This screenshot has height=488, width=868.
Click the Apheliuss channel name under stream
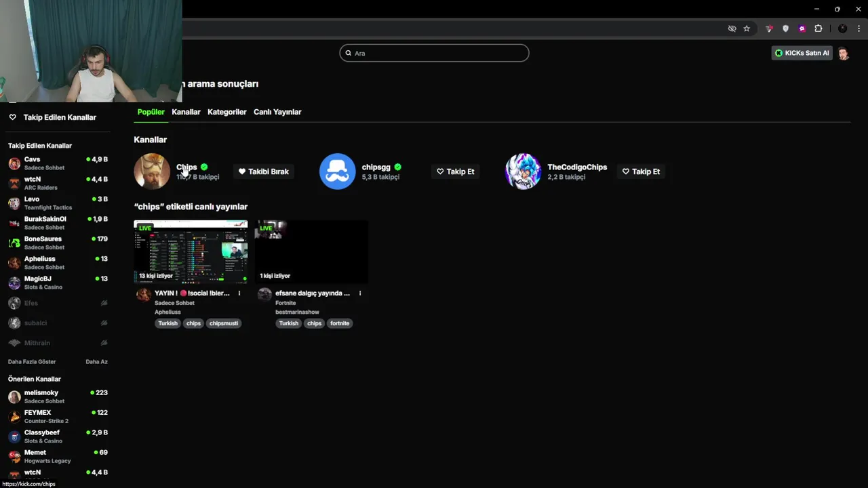[x=167, y=312]
